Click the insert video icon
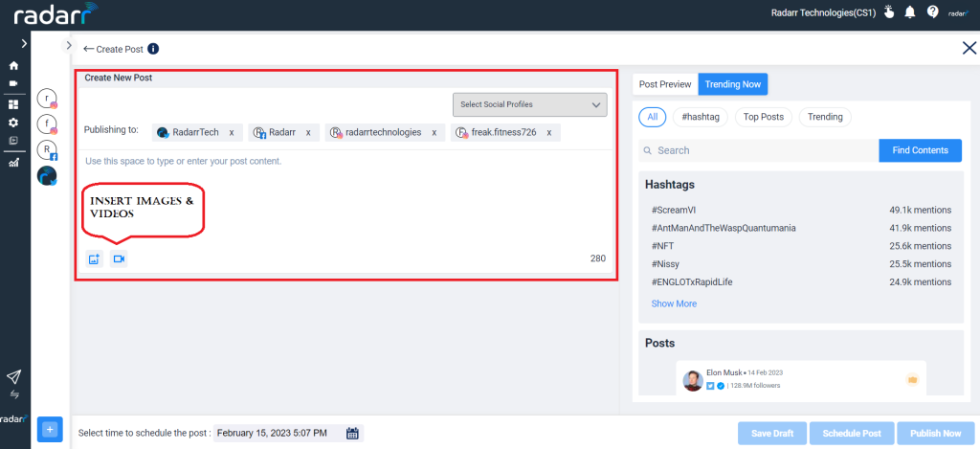Screen dimensions: 980x449 (119, 258)
